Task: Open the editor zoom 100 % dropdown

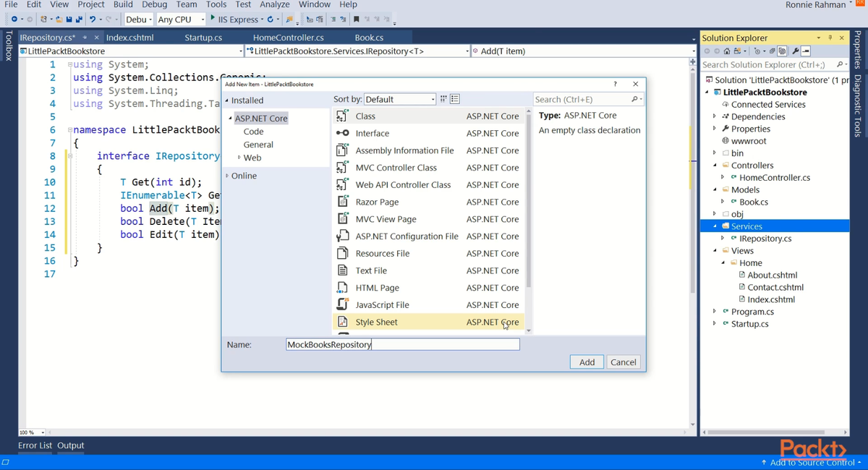Action: point(32,432)
